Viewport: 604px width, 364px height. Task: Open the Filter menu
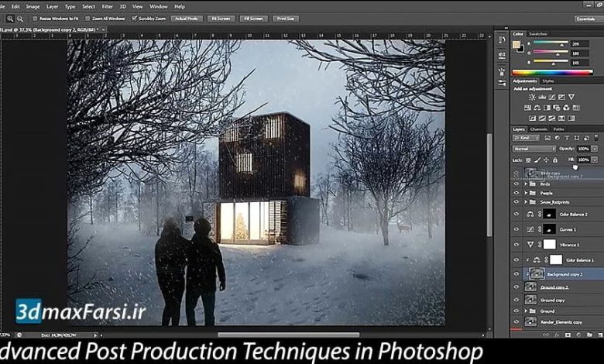pos(107,6)
